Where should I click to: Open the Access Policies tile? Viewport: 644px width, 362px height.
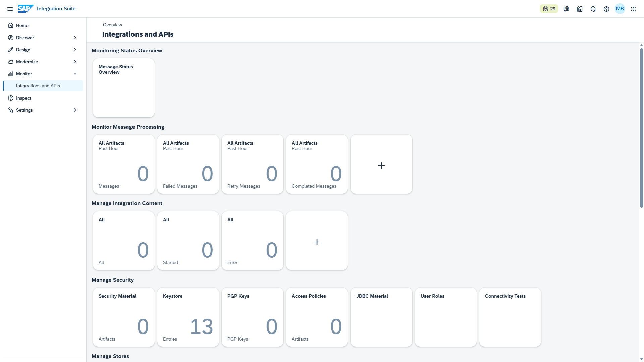click(317, 317)
